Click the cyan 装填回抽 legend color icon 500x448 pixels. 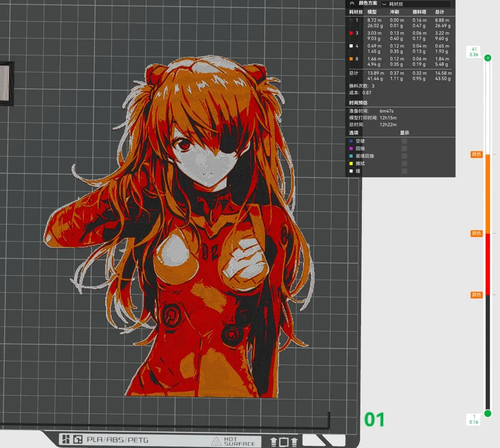coord(351,156)
